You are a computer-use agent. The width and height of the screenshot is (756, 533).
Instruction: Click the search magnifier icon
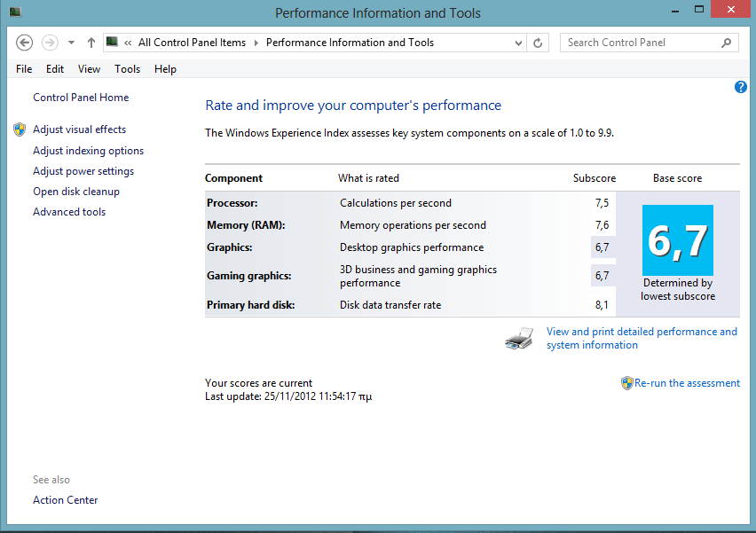click(x=726, y=43)
